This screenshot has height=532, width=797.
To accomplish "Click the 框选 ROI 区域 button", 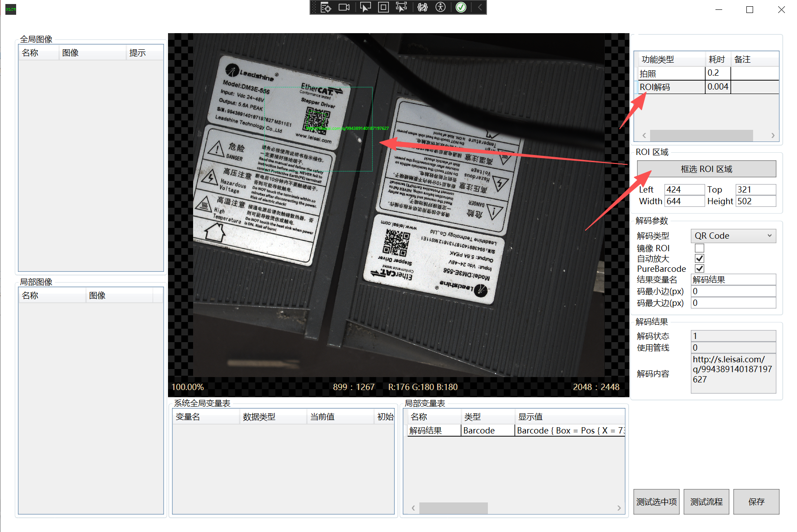I will pos(707,169).
